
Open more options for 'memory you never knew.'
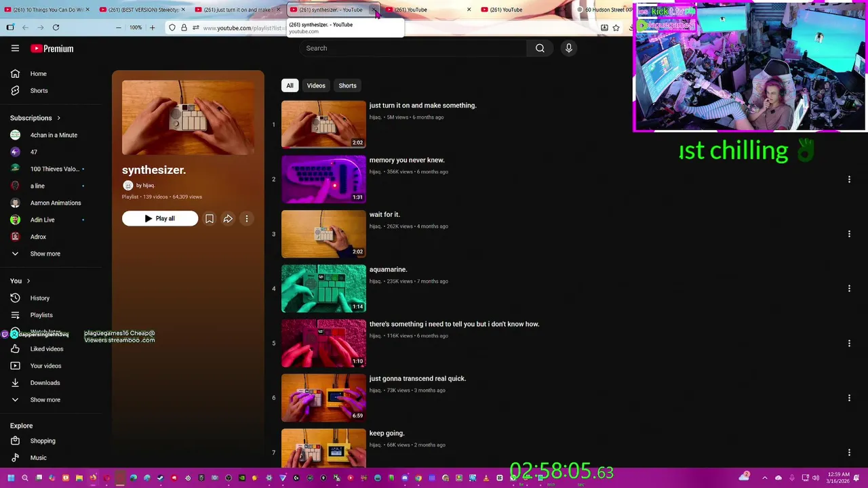pos(849,180)
